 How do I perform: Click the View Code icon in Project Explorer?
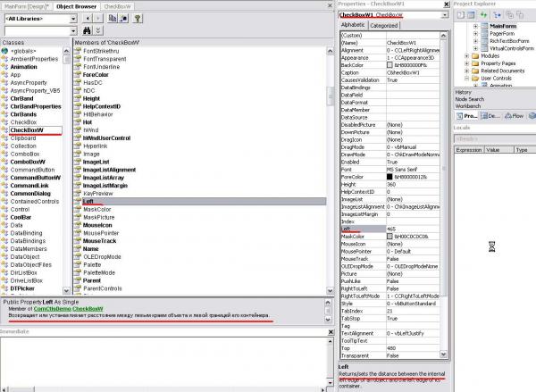(x=461, y=14)
